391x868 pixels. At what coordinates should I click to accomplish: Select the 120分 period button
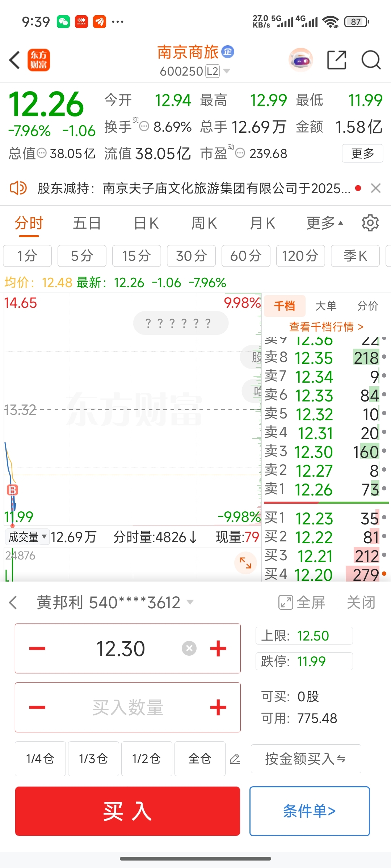(300, 256)
